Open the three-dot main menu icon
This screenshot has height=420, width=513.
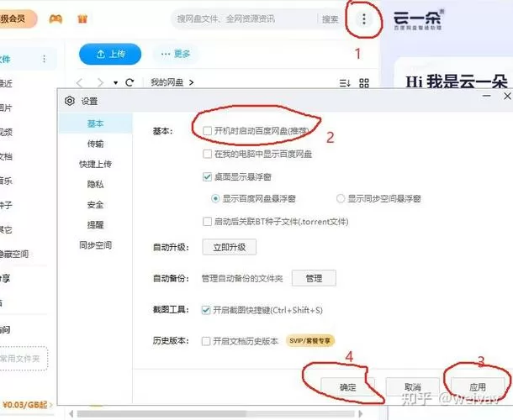364,19
